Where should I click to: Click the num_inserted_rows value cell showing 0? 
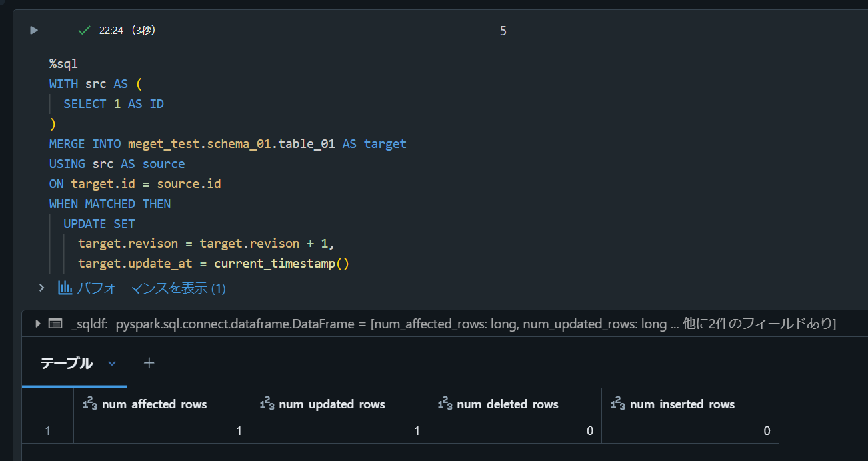(x=689, y=431)
